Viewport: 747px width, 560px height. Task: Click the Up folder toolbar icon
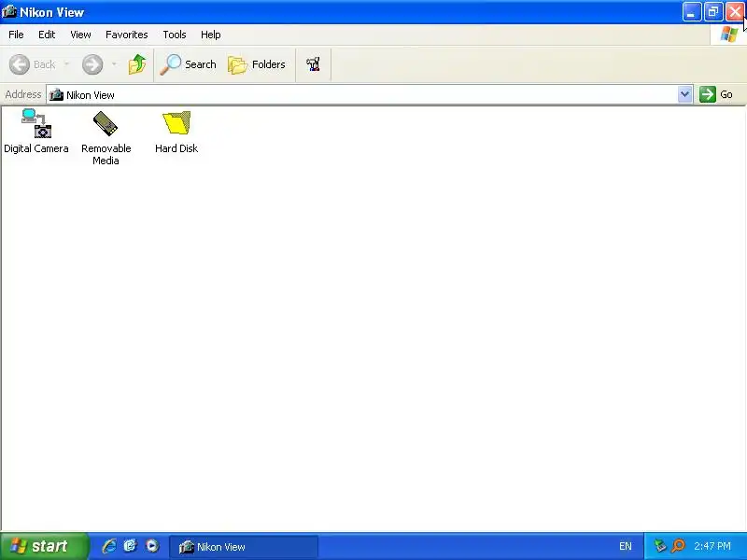point(137,64)
